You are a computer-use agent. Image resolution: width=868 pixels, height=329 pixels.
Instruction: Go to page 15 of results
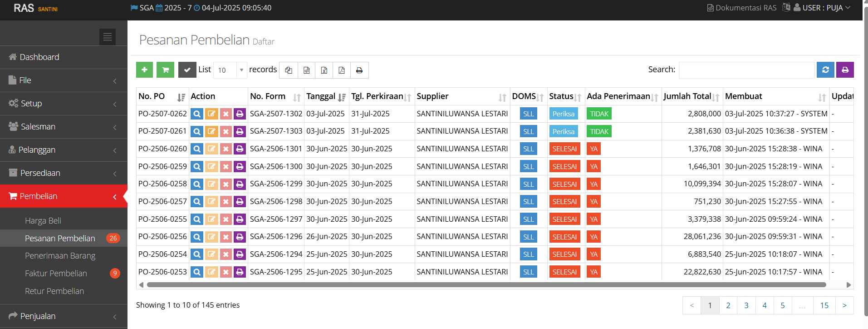point(824,305)
